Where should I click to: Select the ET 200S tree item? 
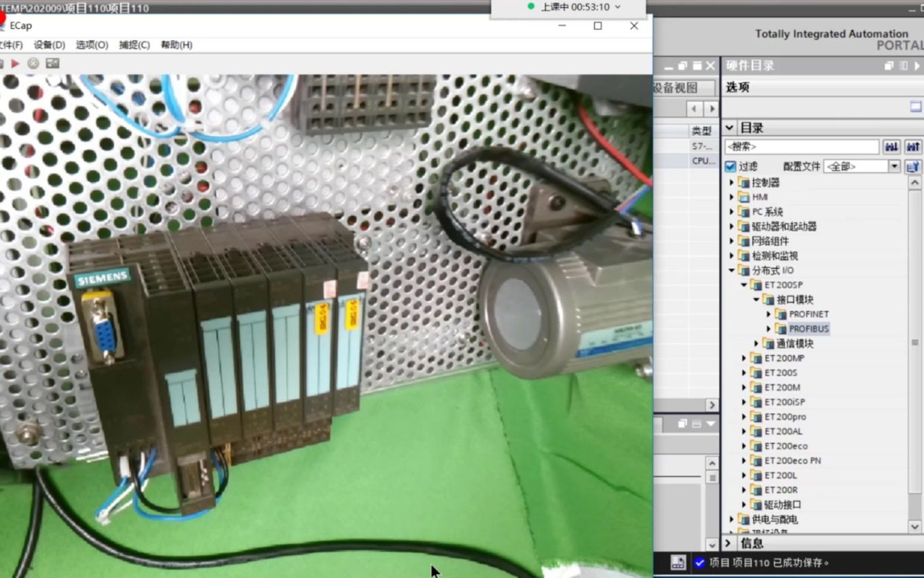(781, 373)
